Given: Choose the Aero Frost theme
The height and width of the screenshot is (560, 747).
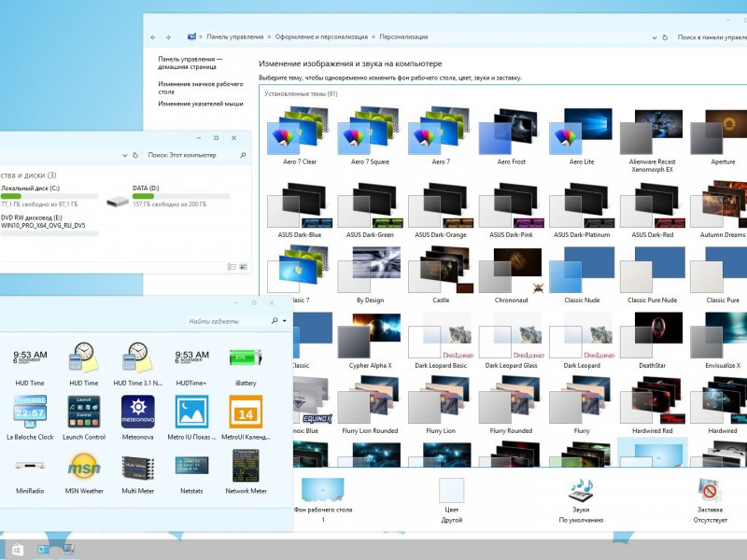Looking at the screenshot, I should [511, 135].
